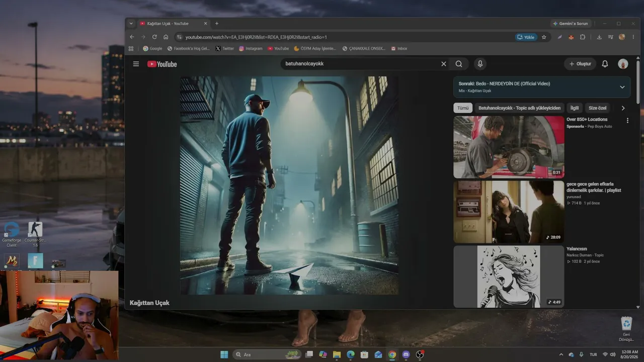This screenshot has height=362, width=644.
Task: Go back in the Chrome browser
Action: 132,37
